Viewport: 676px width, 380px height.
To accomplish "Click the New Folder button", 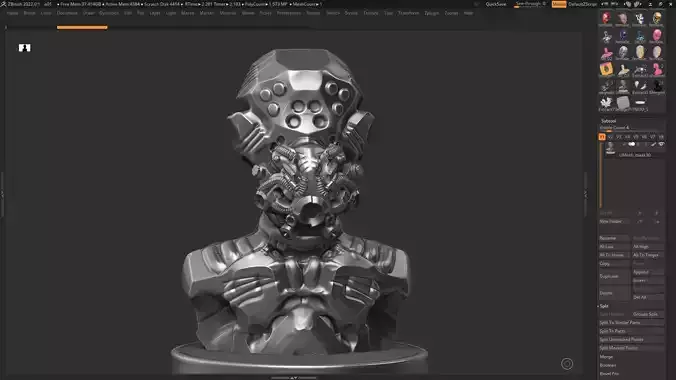I will point(614,222).
